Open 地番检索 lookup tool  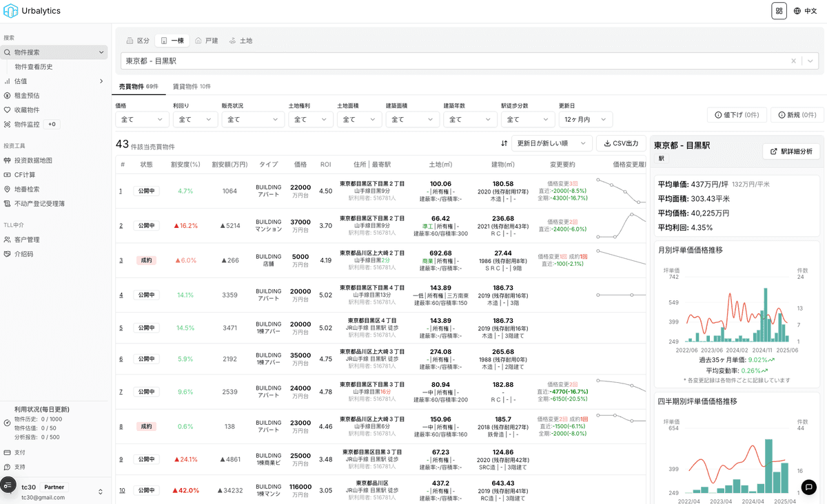pyautogui.click(x=27, y=189)
